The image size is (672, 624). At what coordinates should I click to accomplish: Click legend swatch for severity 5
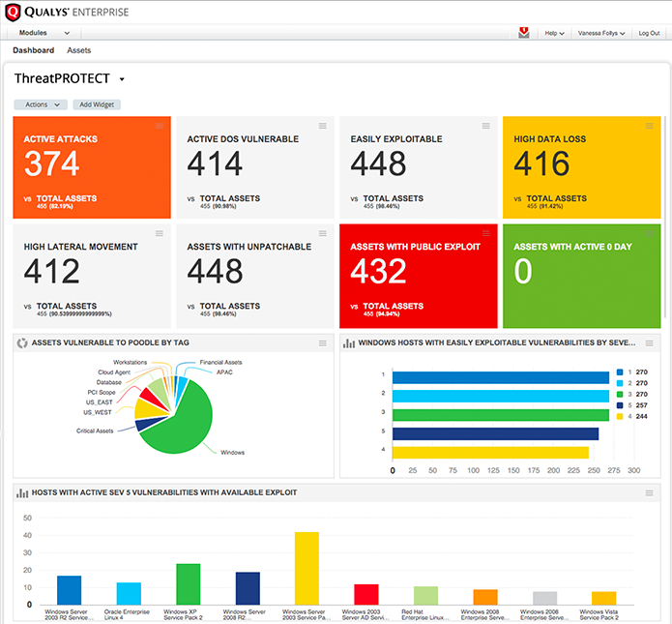click(x=620, y=405)
